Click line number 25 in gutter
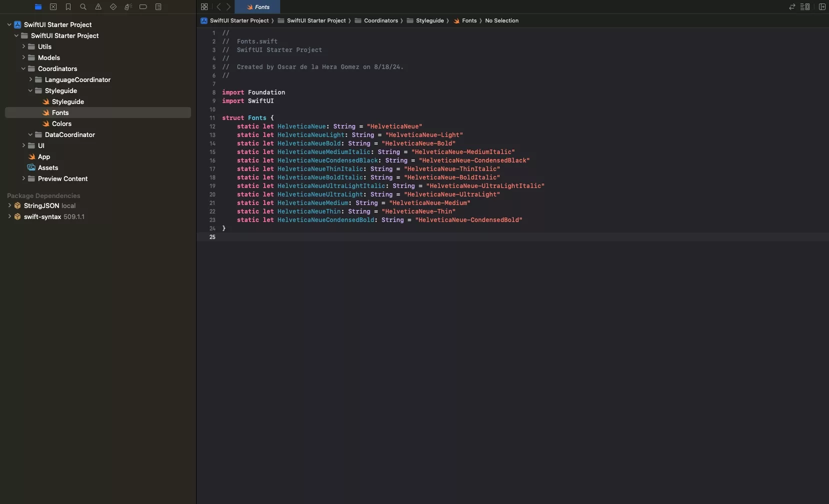 212,237
